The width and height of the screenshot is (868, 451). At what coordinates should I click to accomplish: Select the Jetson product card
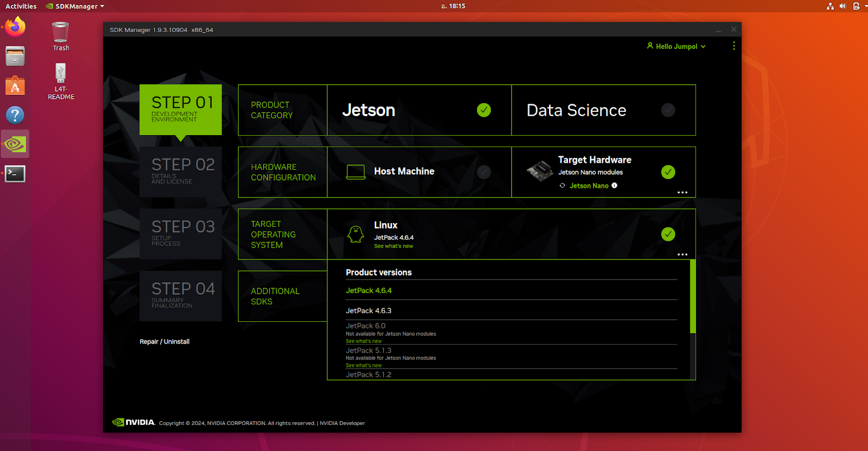click(419, 110)
